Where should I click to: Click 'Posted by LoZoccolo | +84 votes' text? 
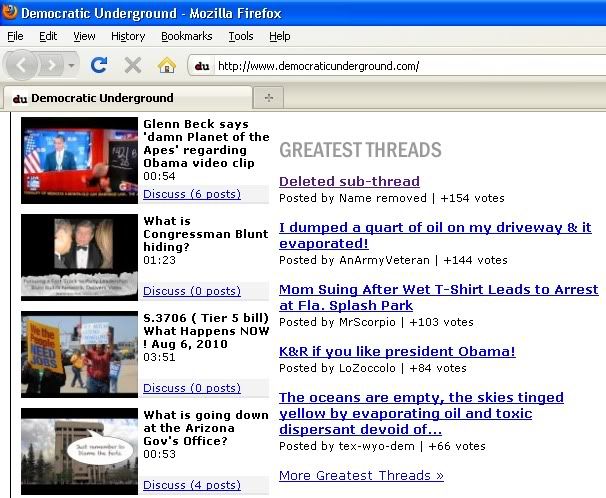pyautogui.click(x=373, y=368)
